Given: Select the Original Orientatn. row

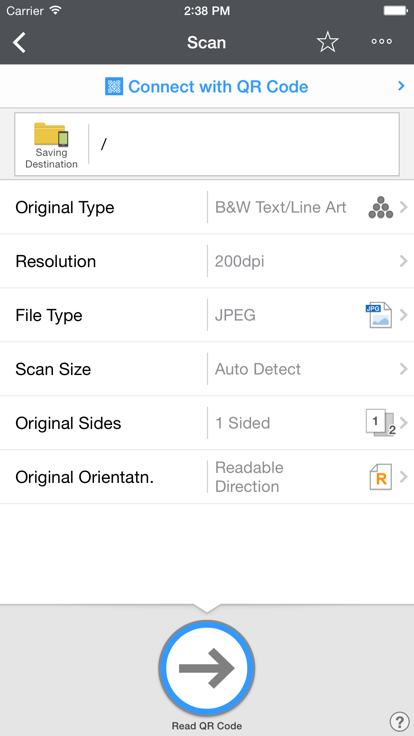Looking at the screenshot, I should click(x=207, y=477).
